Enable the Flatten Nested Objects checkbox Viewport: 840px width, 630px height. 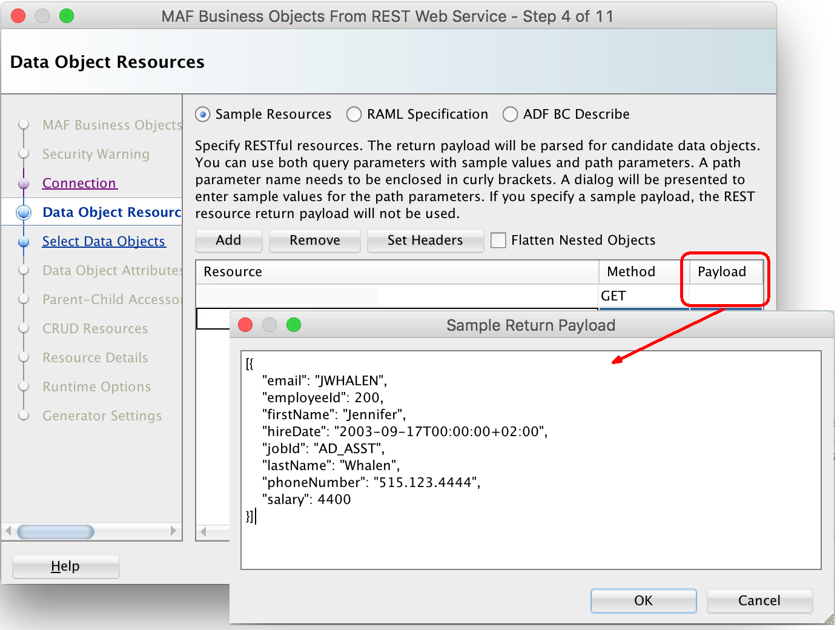point(498,240)
